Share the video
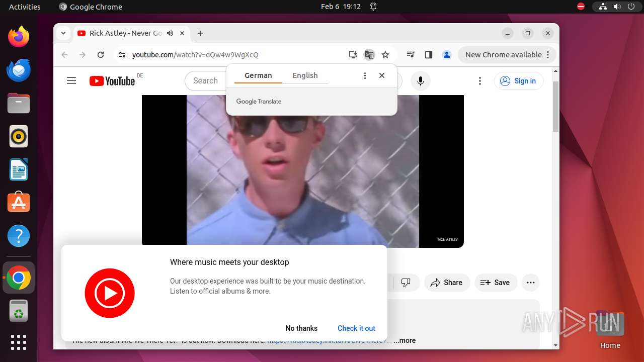Image resolution: width=644 pixels, height=362 pixels. pos(447,283)
